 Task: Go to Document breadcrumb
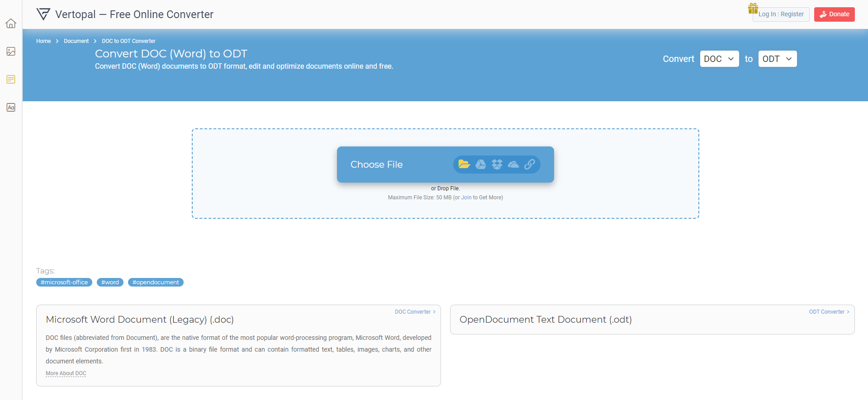(x=76, y=41)
